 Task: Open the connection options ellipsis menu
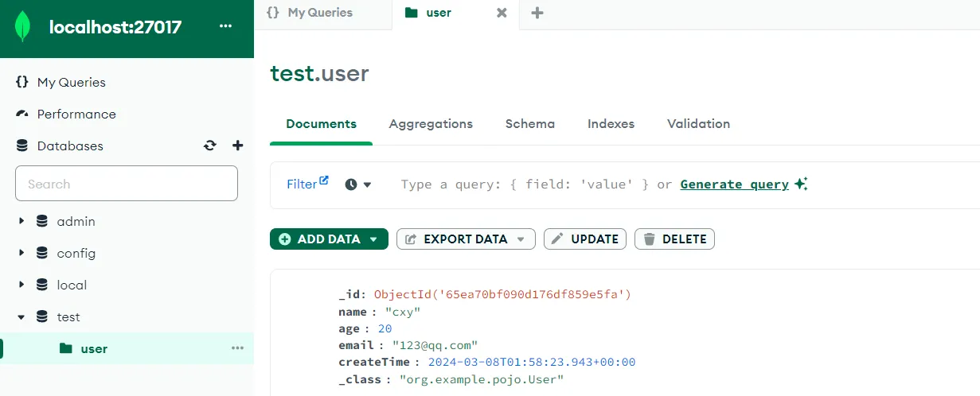coord(225,27)
